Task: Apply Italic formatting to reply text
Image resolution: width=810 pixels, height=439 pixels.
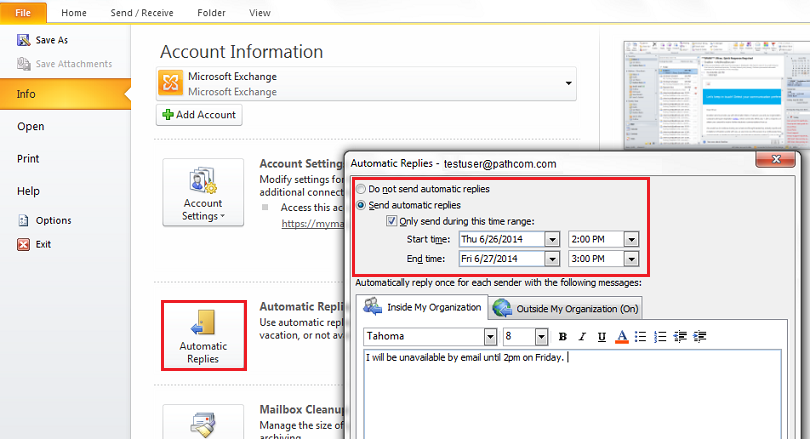Action: 582,337
